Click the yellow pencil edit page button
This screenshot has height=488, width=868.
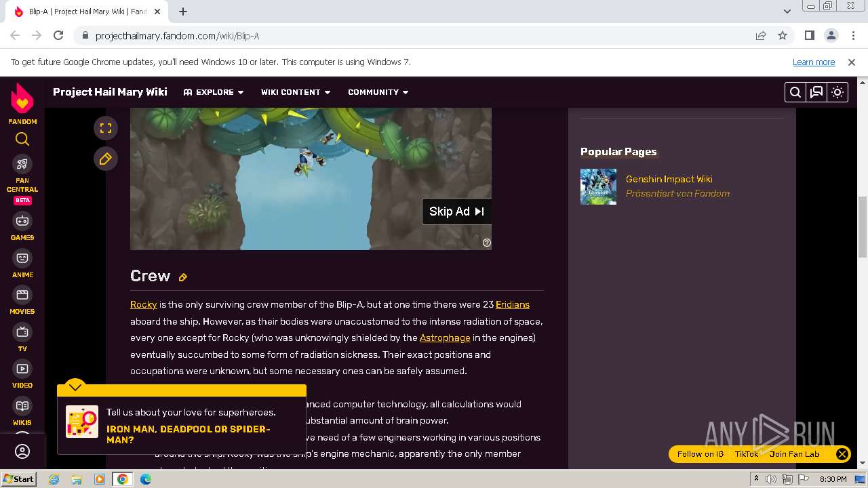click(x=106, y=159)
